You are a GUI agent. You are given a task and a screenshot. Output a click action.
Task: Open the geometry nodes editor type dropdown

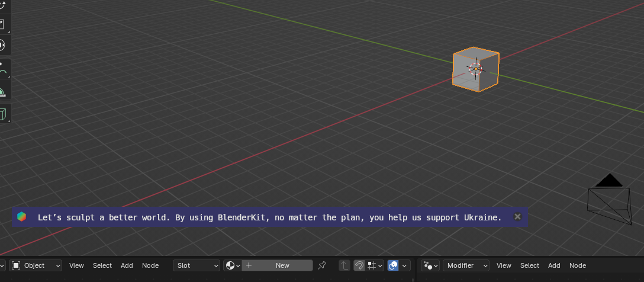pos(430,265)
